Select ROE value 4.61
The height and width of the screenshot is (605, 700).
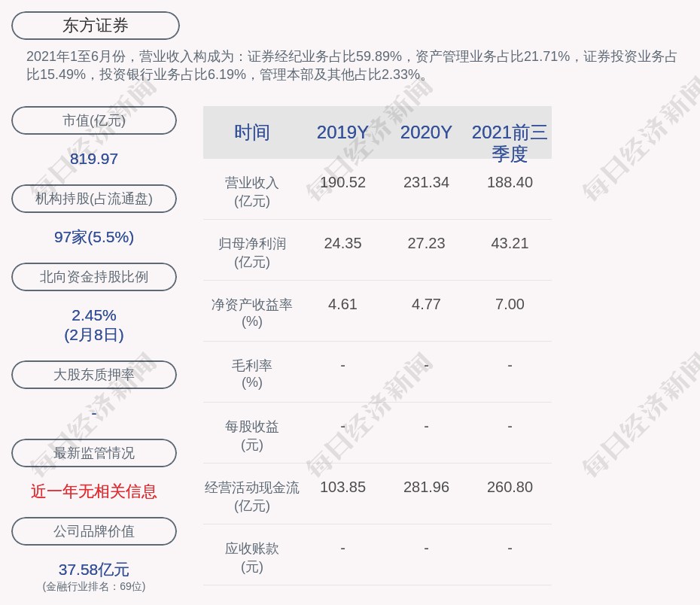click(343, 304)
